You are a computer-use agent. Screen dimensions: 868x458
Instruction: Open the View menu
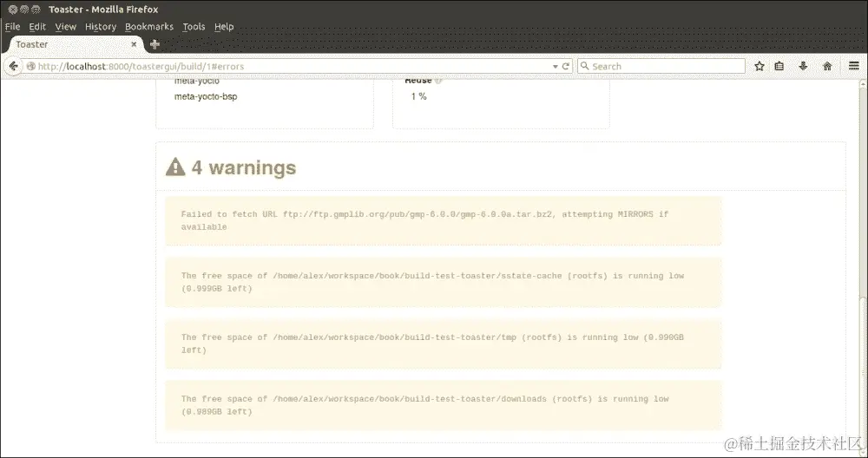[x=65, y=27]
